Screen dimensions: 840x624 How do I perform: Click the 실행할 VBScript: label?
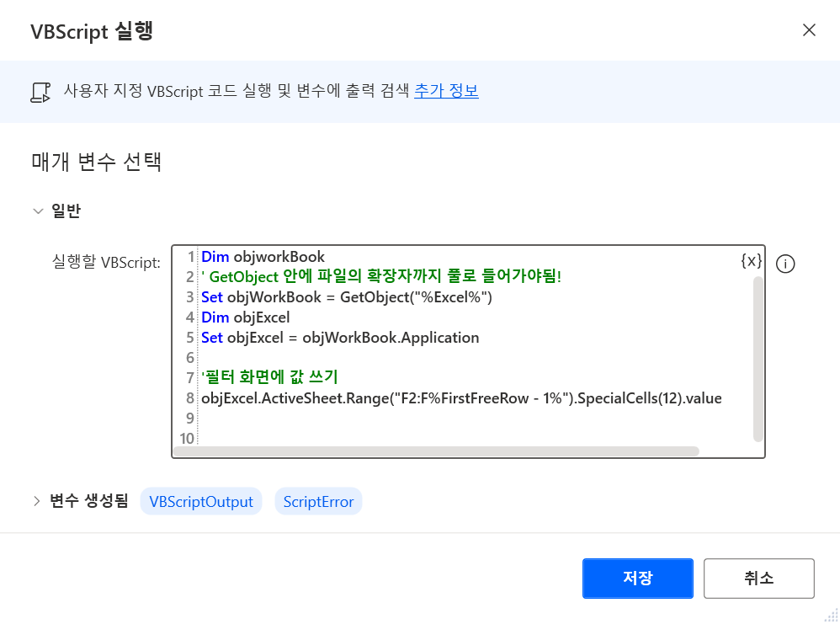click(106, 262)
